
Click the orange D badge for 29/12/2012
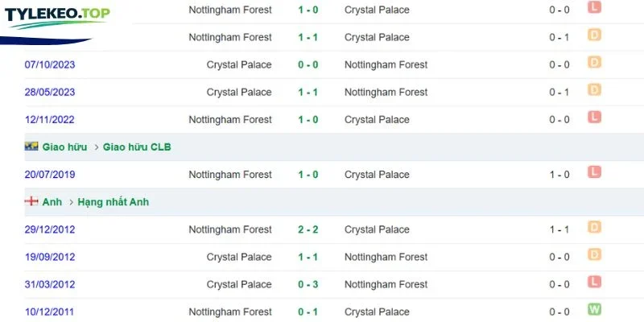coord(594,227)
